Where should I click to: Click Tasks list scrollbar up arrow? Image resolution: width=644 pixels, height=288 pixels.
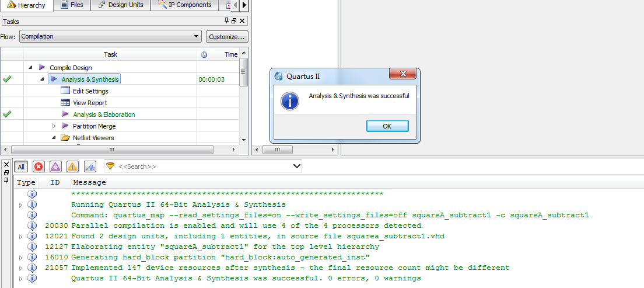[x=244, y=53]
